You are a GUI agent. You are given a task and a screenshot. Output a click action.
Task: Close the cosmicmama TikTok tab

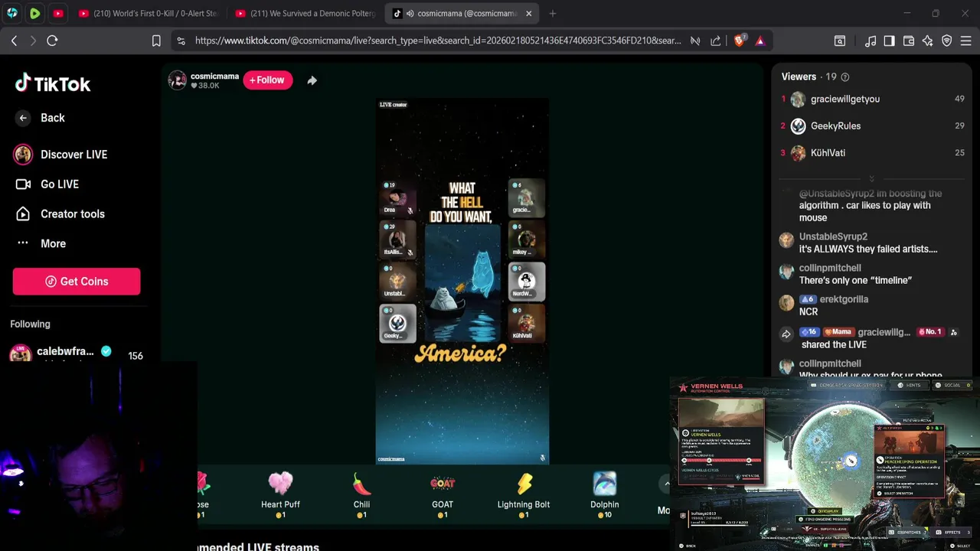coord(528,14)
